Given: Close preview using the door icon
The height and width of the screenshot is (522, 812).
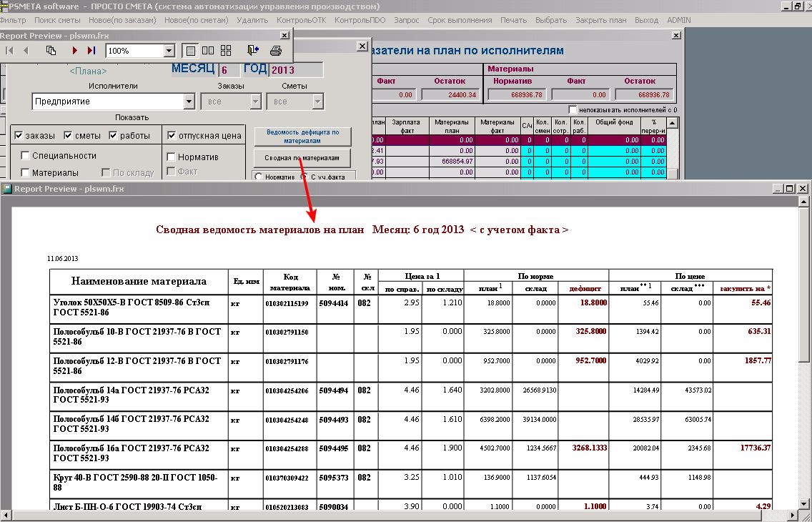Looking at the screenshot, I should click(x=253, y=51).
